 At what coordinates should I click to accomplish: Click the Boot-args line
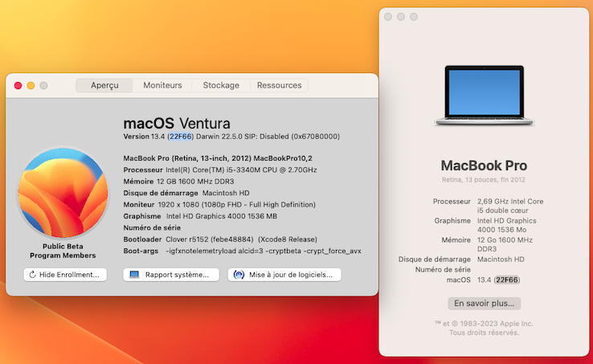[x=242, y=251]
